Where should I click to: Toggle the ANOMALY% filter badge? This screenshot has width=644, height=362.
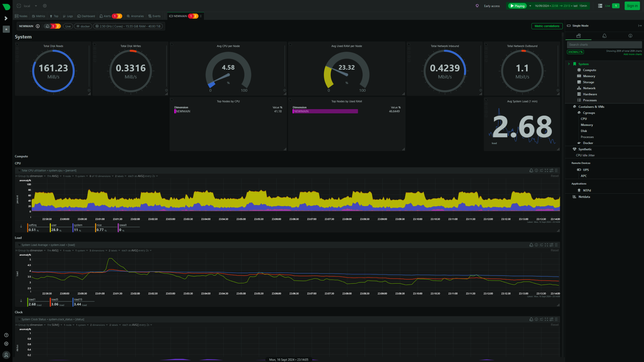[575, 52]
